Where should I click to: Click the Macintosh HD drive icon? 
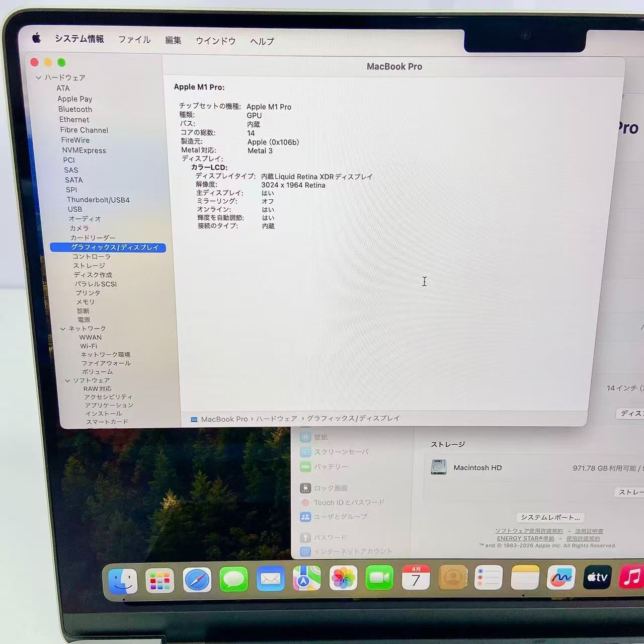point(439,467)
